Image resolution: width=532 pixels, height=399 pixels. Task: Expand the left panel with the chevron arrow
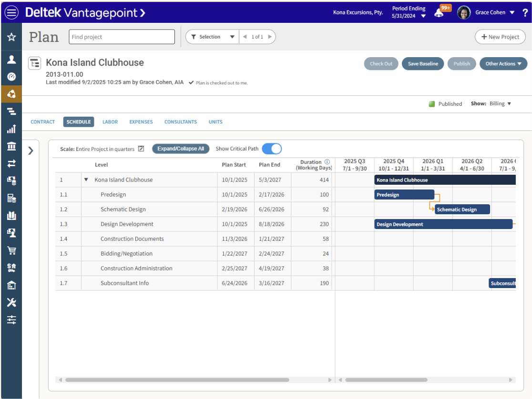[x=31, y=150]
